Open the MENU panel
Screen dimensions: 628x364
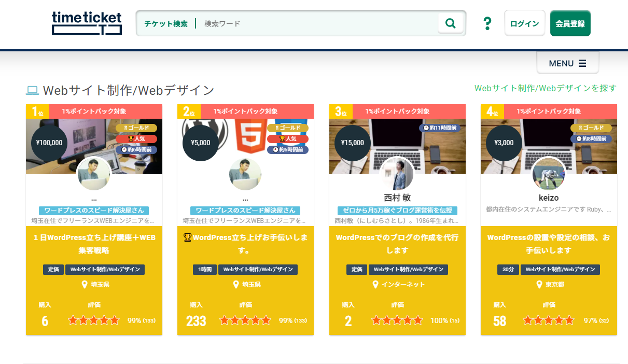(567, 63)
